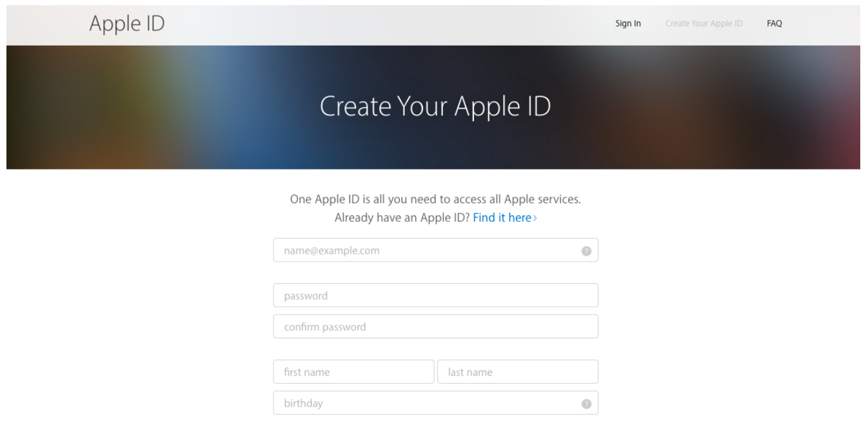Viewport: 868px width, 428px height.
Task: Focus the last name input field
Action: 518,372
